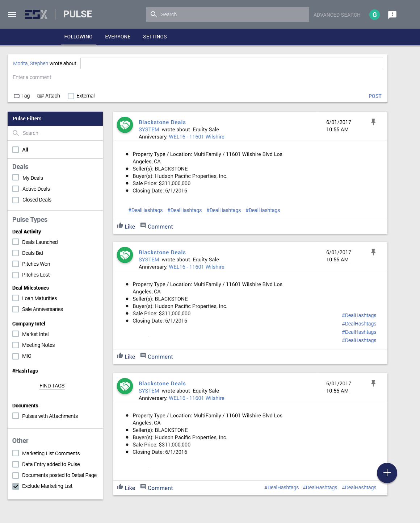Viewport: 420px width, 523px height.
Task: Enable the Sale Anniversaries filter
Action: click(16, 309)
